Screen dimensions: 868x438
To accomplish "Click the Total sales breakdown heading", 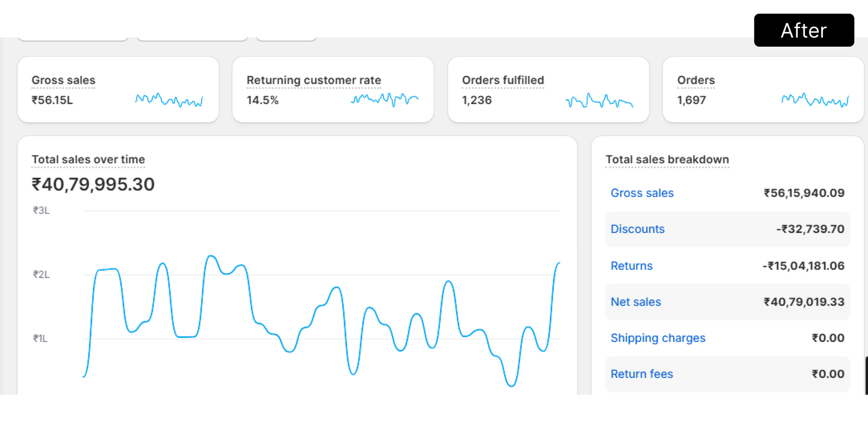I will [667, 159].
